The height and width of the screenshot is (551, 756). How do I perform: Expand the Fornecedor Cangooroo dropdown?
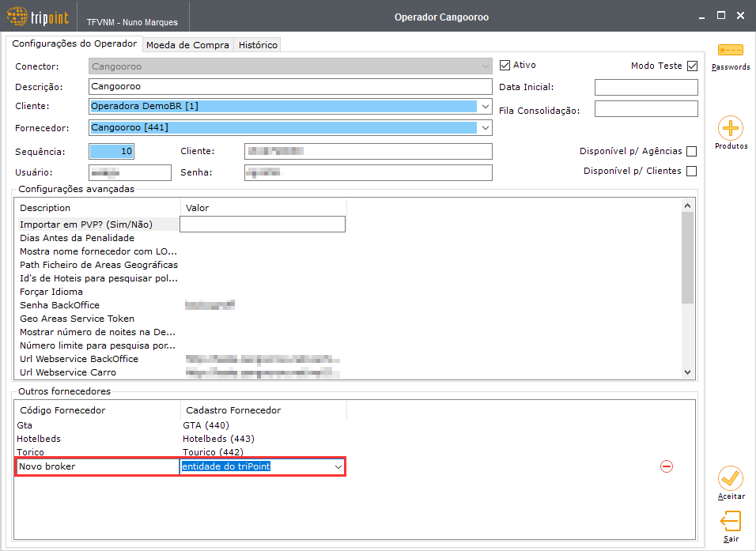485,128
